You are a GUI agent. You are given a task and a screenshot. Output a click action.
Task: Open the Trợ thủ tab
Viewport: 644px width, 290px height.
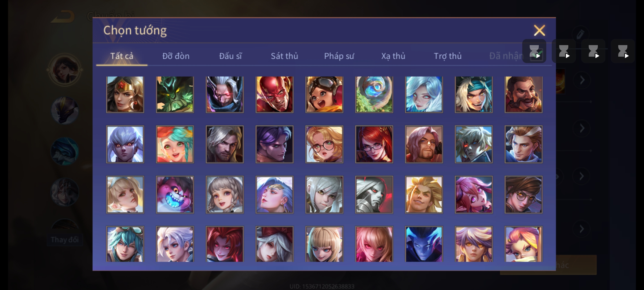pos(448,56)
